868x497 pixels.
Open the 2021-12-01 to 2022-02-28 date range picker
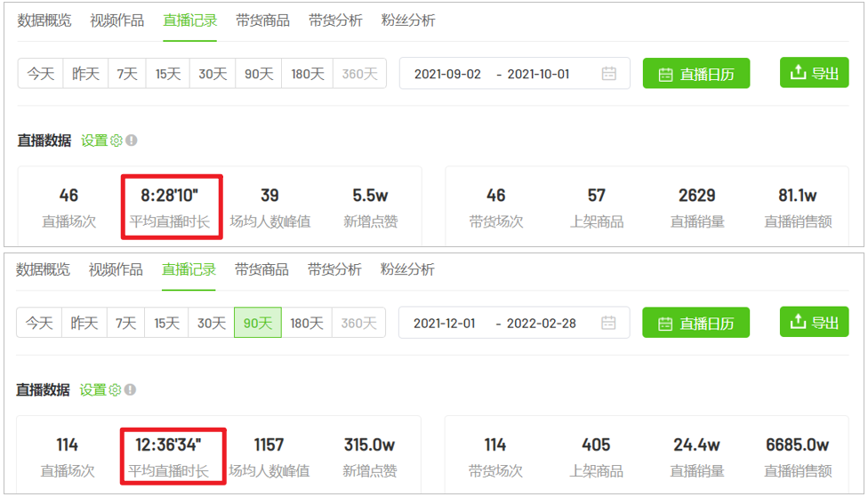514,323
